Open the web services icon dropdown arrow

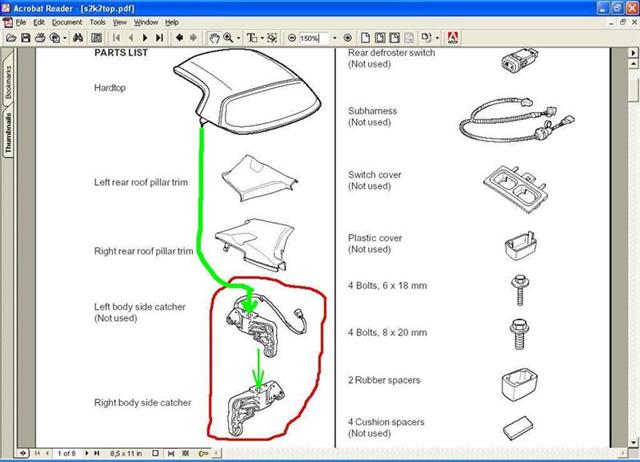click(65, 38)
